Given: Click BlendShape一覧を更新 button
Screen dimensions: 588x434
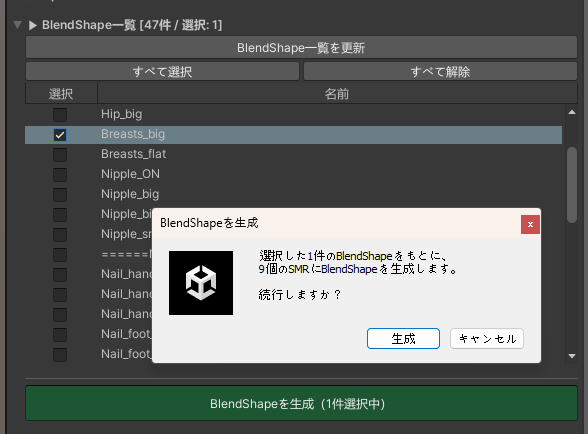Looking at the screenshot, I should pos(301,47).
